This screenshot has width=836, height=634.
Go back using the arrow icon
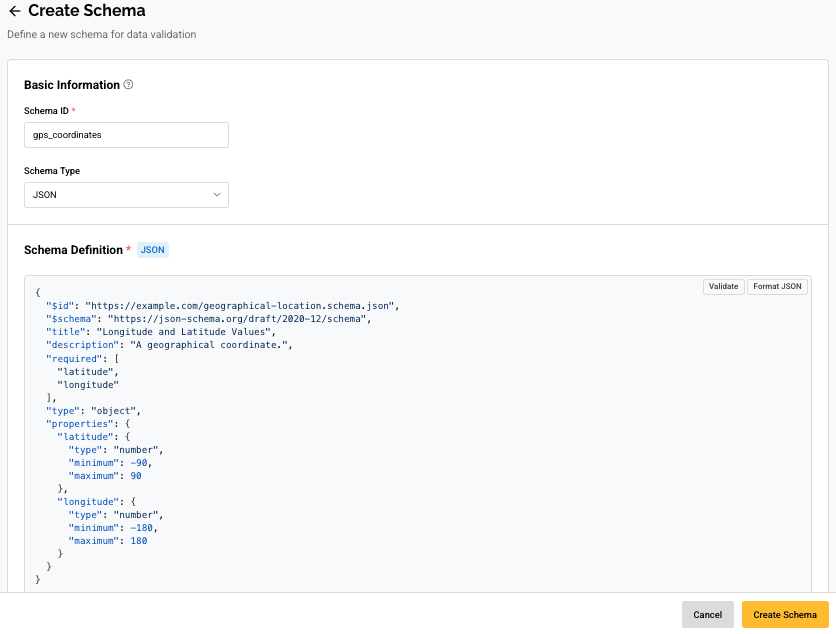coord(14,11)
